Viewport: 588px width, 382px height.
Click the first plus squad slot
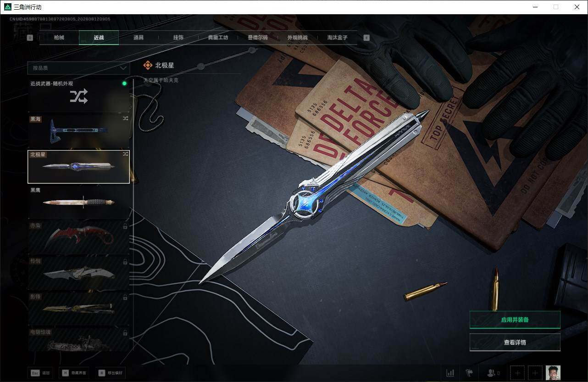(517, 373)
